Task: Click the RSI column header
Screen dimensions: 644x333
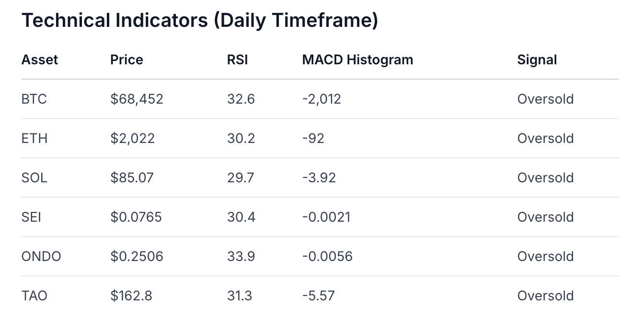Action: pos(238,60)
